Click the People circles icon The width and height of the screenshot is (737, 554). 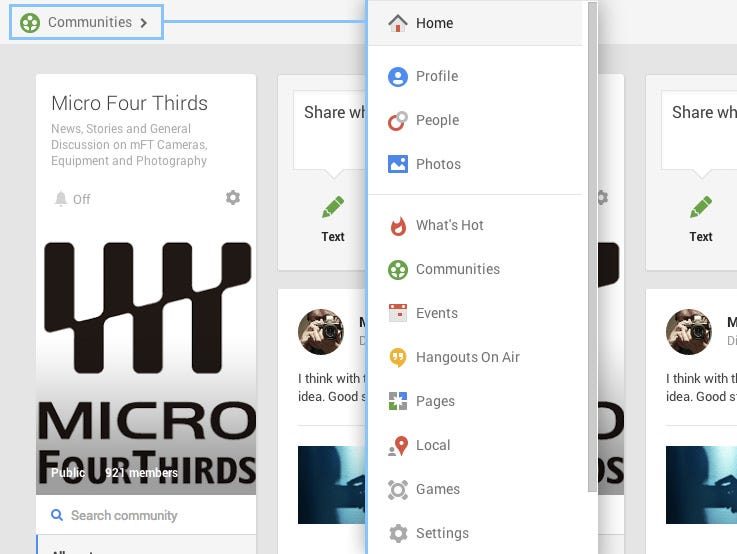pos(398,121)
